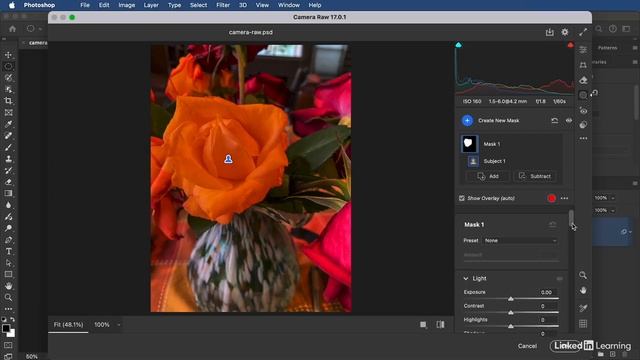Select the Pen tool
The height and width of the screenshot is (360, 640).
coord(8,240)
